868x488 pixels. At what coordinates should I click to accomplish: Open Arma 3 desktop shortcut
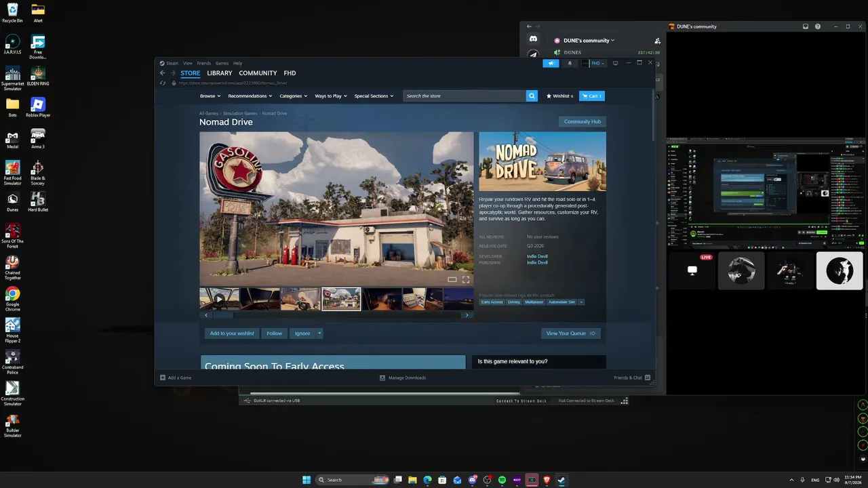[38, 138]
